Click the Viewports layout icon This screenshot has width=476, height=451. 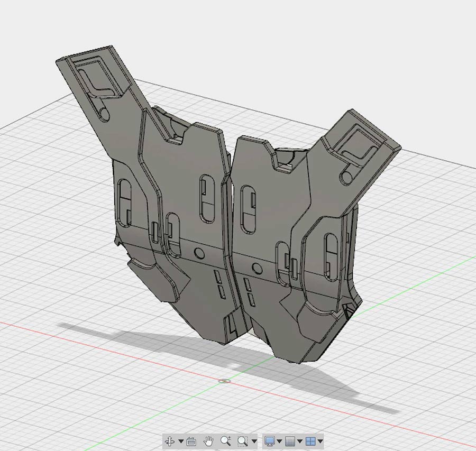tap(310, 441)
